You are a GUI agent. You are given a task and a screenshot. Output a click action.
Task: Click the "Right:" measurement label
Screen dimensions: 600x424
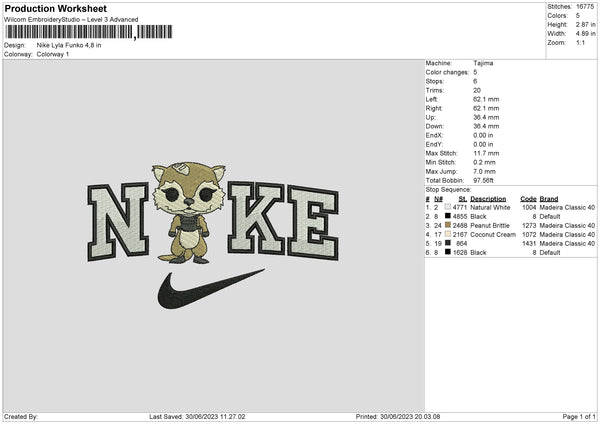point(434,108)
